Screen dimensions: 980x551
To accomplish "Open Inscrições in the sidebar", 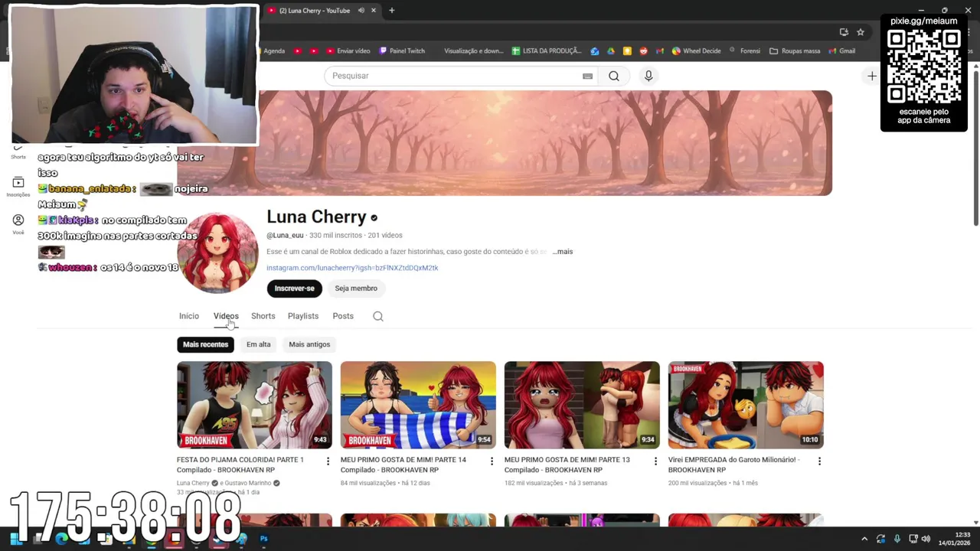I will point(18,186).
